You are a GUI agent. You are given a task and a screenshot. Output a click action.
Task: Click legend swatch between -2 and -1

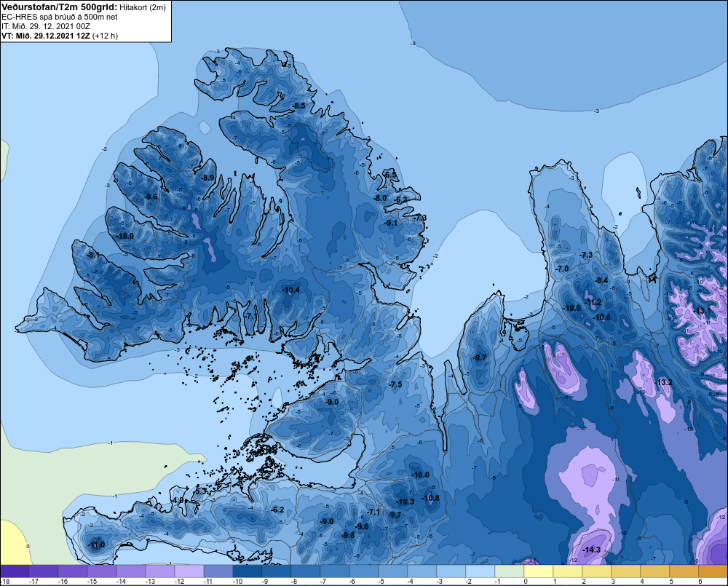tap(480, 571)
